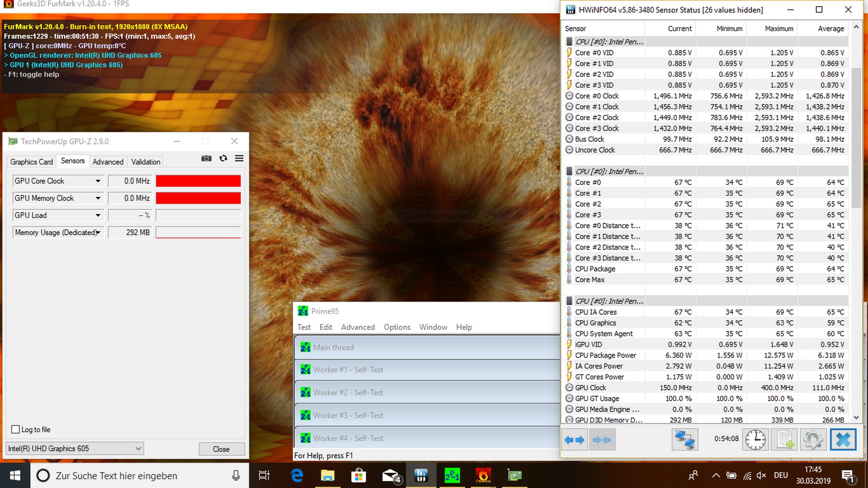Enable the Log to file checkbox
Screen dimensions: 868x488
tap(15, 429)
